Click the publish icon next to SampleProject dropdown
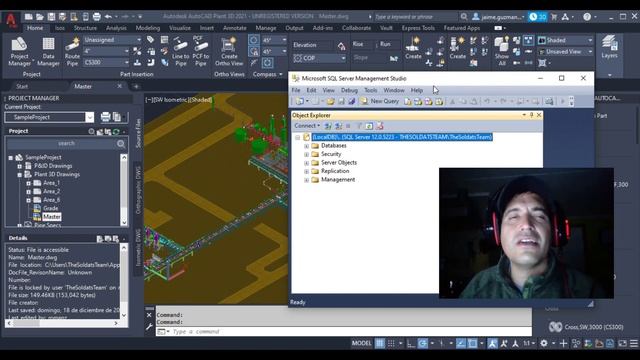The width and height of the screenshot is (640, 360). [105, 117]
